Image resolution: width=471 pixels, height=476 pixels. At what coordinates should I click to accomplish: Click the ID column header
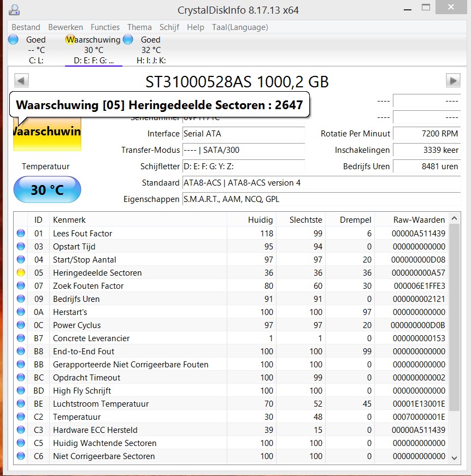tap(38, 220)
